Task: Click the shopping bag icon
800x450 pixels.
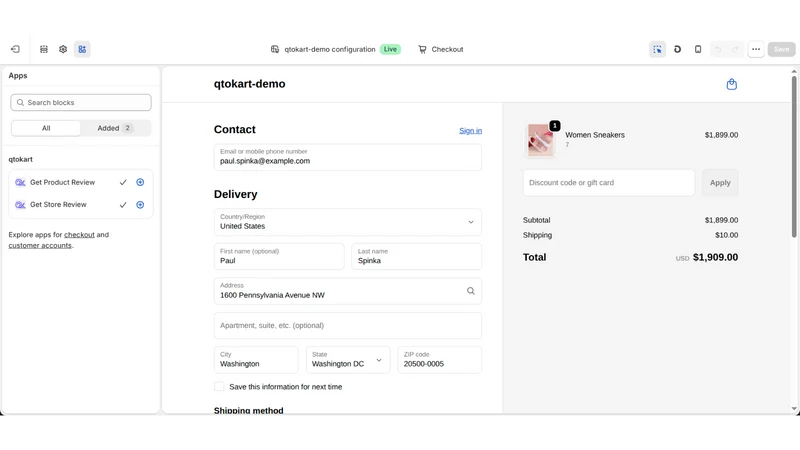Action: 732,84
